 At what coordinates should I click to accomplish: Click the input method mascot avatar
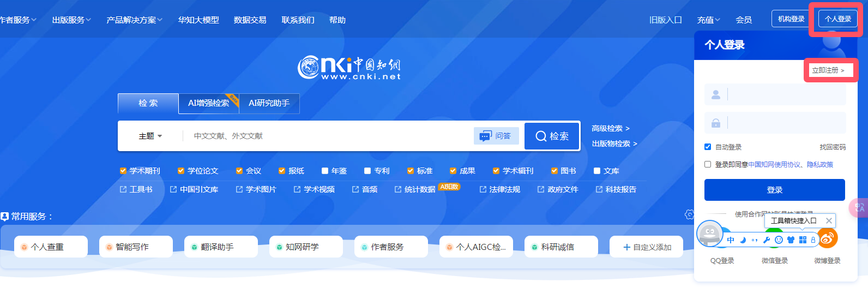[x=710, y=234]
